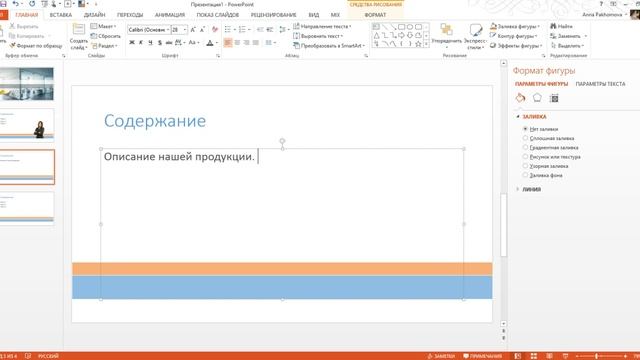Open Size & Properties icon in Format pane
640x360 pixels.
pyautogui.click(x=554, y=98)
